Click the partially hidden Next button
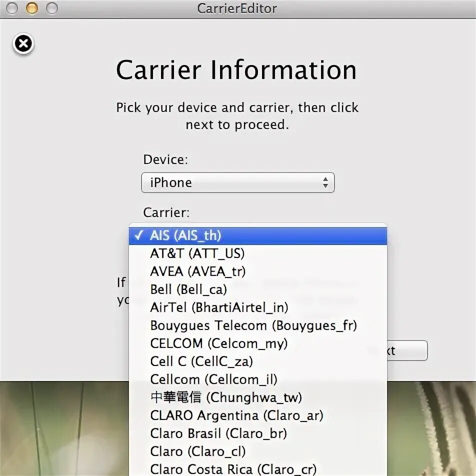The width and height of the screenshot is (476, 476). [407, 350]
